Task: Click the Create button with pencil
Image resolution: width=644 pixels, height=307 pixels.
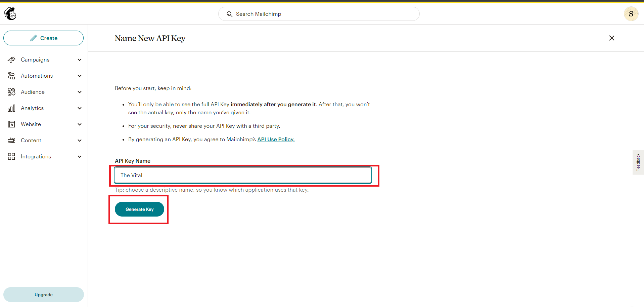Action: 44,38
